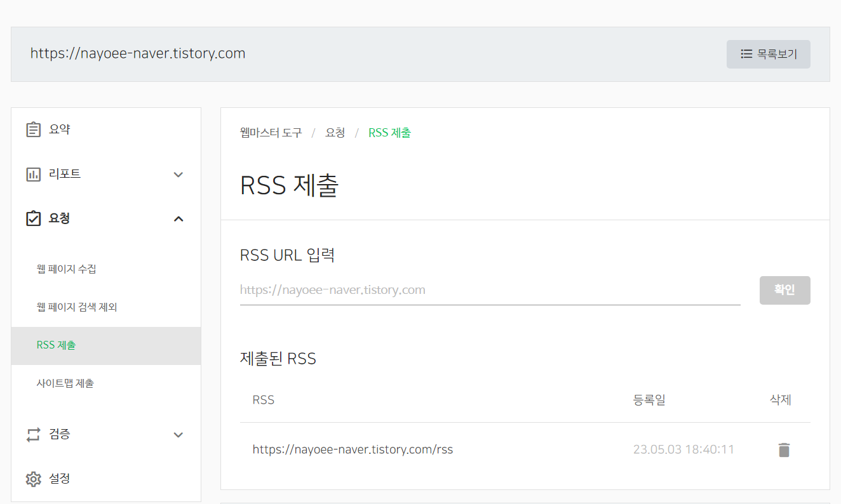Go to 웹 페이지 검색 제외
The image size is (841, 504).
77,307
